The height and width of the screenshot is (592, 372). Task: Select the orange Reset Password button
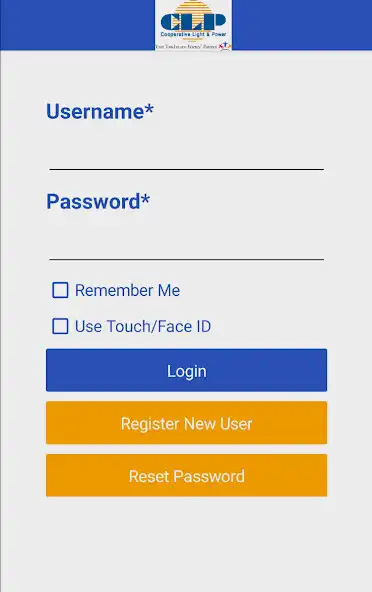pyautogui.click(x=187, y=475)
